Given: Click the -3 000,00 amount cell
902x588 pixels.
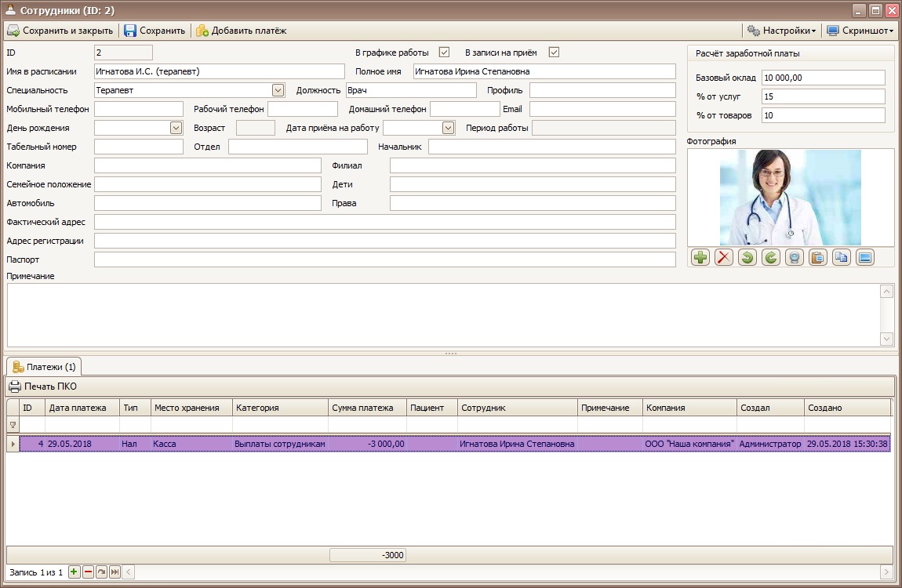Looking at the screenshot, I should pyautogui.click(x=367, y=444).
